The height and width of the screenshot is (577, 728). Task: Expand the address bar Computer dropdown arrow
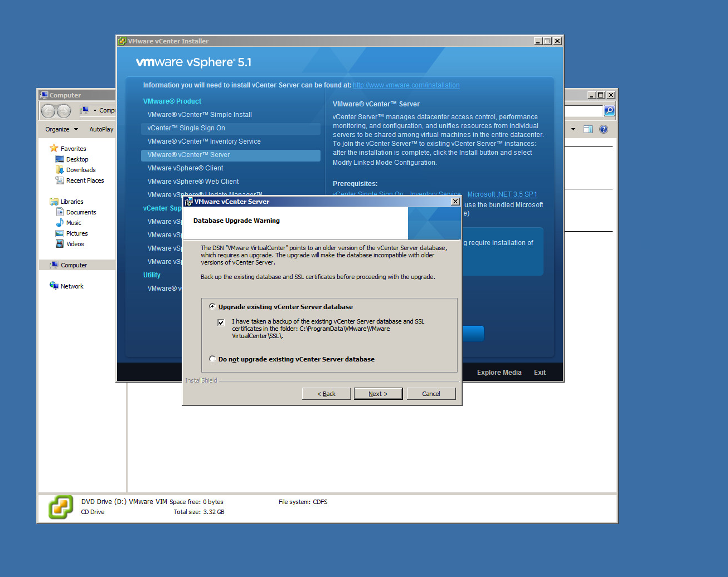(x=95, y=110)
